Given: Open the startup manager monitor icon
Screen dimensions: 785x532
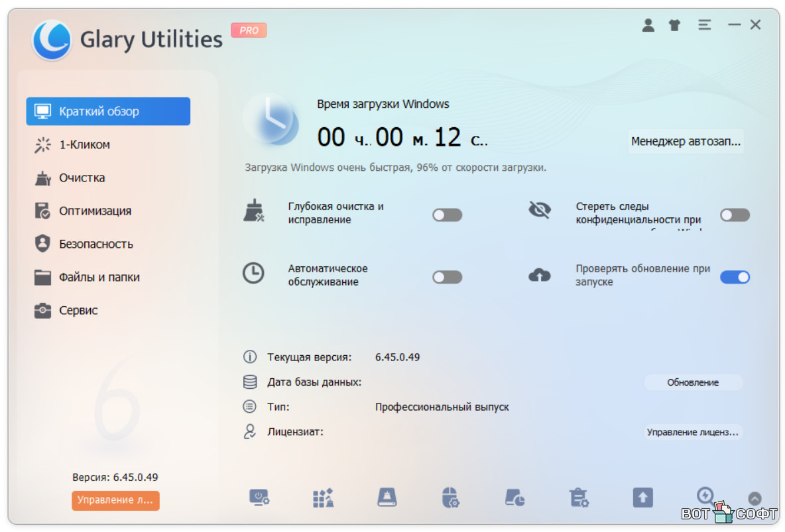Looking at the screenshot, I should pyautogui.click(x=259, y=498).
